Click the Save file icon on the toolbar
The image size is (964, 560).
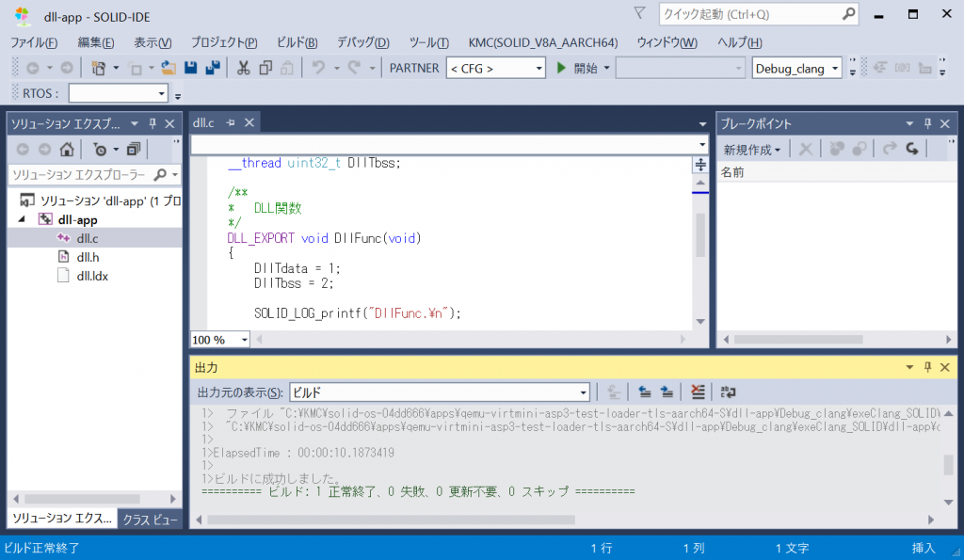tap(189, 68)
